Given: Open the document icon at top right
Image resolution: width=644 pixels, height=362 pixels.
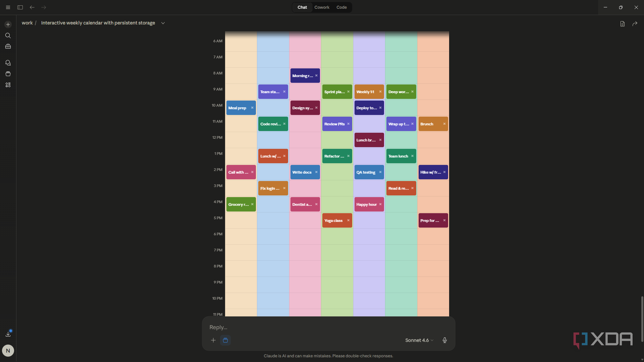Looking at the screenshot, I should point(623,24).
